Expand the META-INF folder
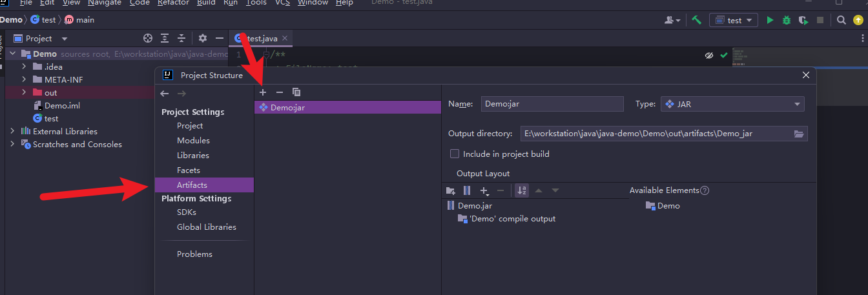The image size is (868, 295). click(x=24, y=79)
